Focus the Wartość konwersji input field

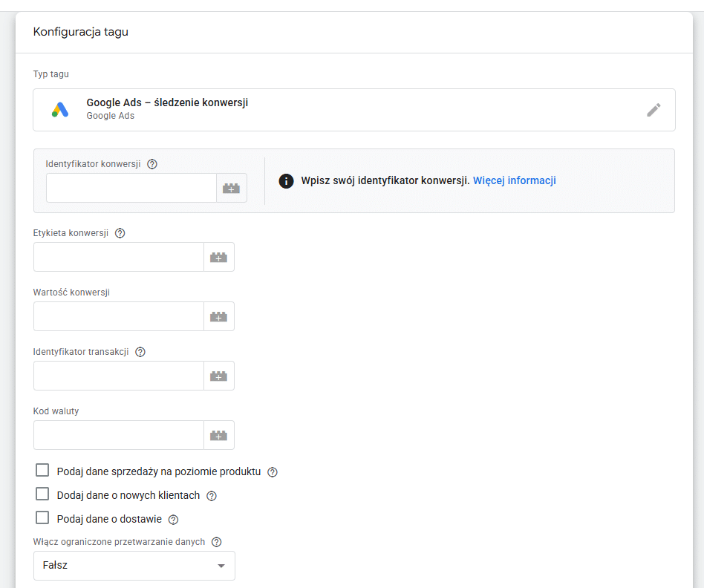[119, 316]
